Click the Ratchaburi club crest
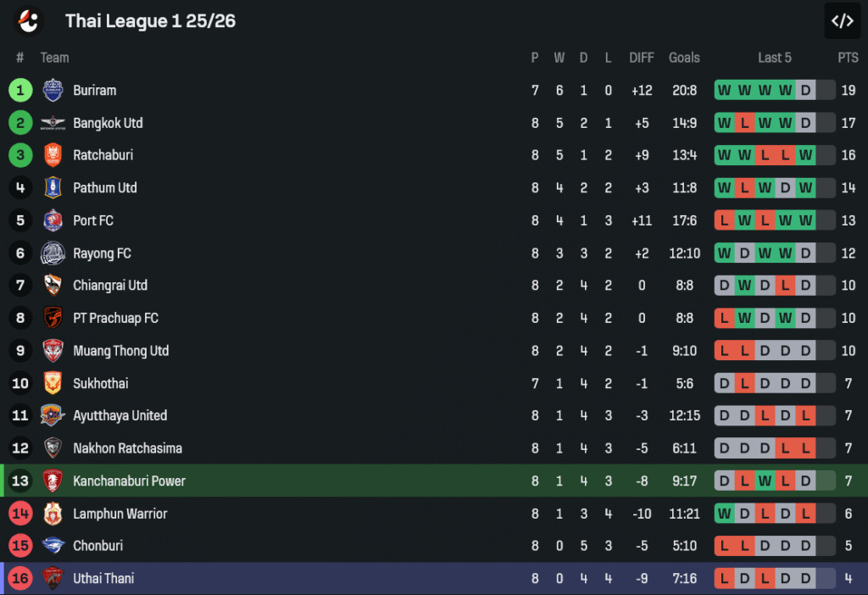Viewport: 868px width, 595px height. pos(53,155)
